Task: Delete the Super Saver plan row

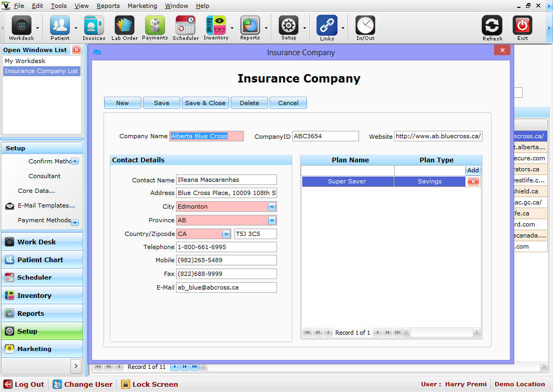Action: pyautogui.click(x=473, y=181)
